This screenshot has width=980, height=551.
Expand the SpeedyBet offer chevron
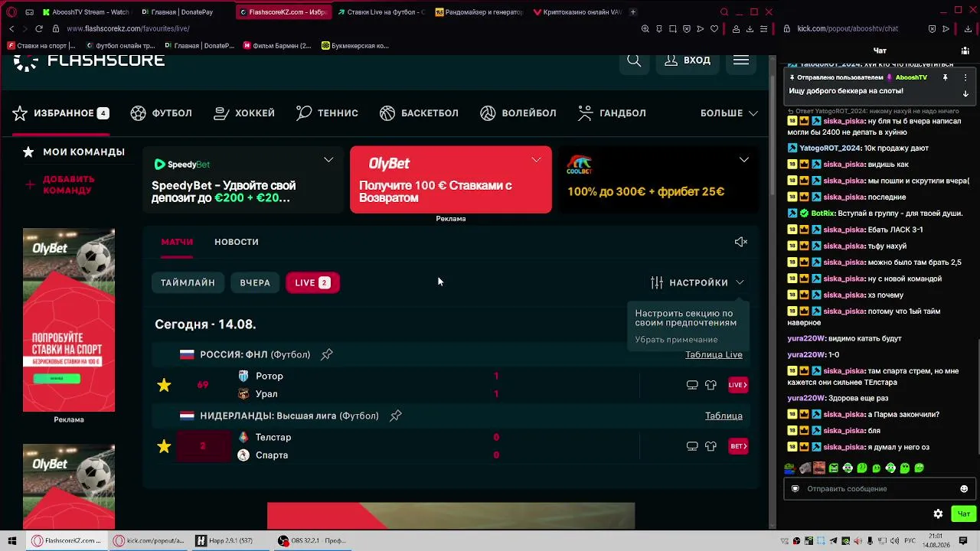click(x=328, y=160)
